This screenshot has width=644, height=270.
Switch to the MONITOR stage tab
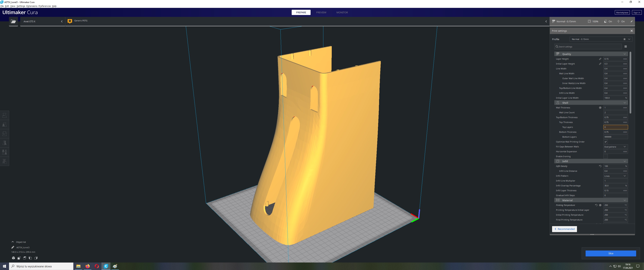342,12
